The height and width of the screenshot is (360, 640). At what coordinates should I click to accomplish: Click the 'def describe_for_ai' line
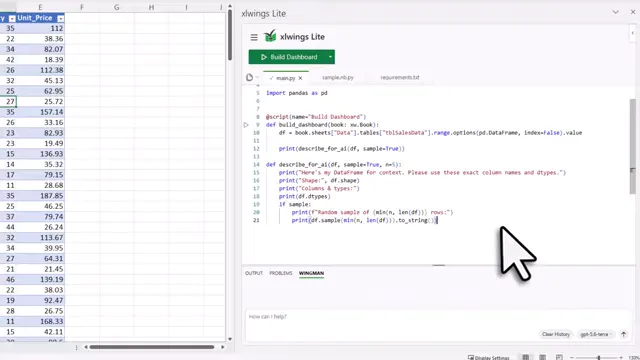point(333,164)
